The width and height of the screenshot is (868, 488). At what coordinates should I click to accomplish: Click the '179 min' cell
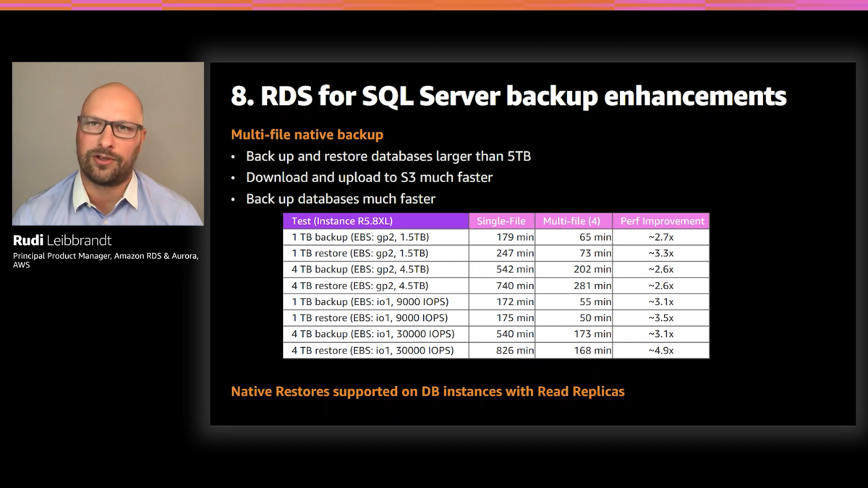[x=502, y=237]
